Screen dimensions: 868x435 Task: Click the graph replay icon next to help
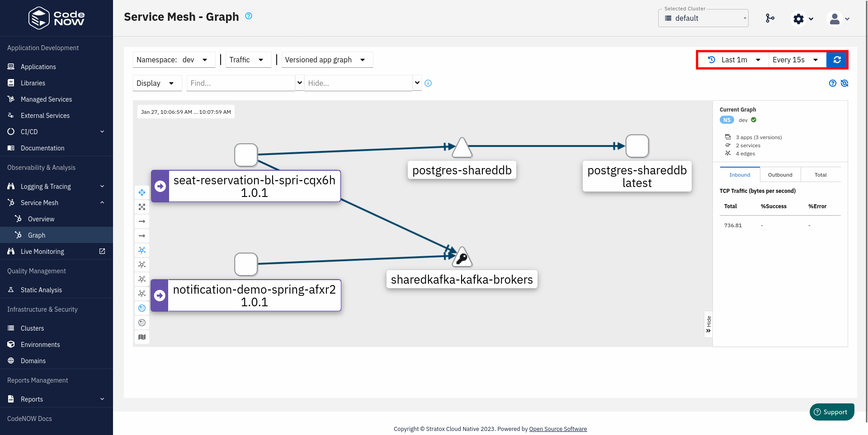(x=844, y=83)
